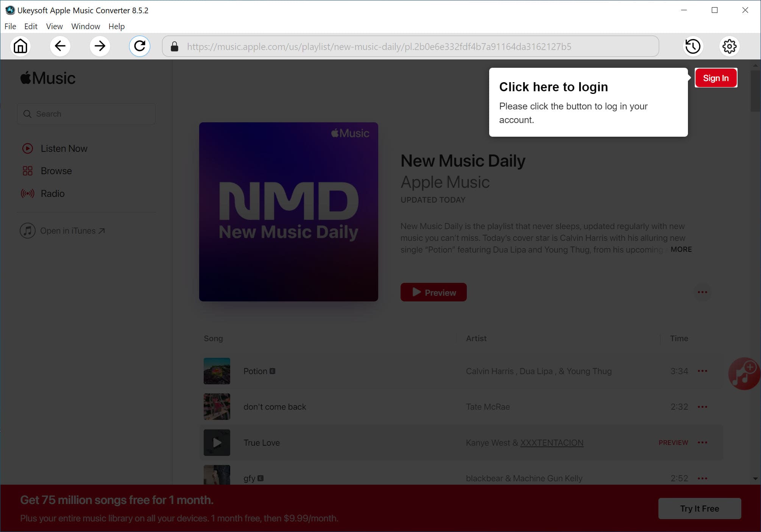
Task: Open the File menu
Action: [10, 26]
